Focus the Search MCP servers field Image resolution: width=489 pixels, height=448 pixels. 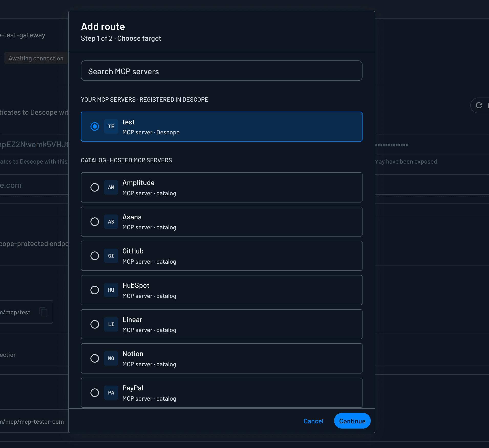point(222,71)
